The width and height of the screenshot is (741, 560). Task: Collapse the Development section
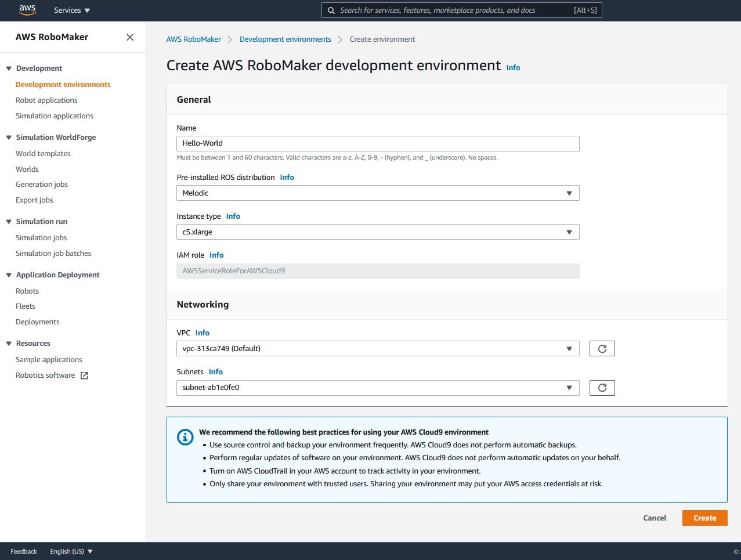(9, 68)
